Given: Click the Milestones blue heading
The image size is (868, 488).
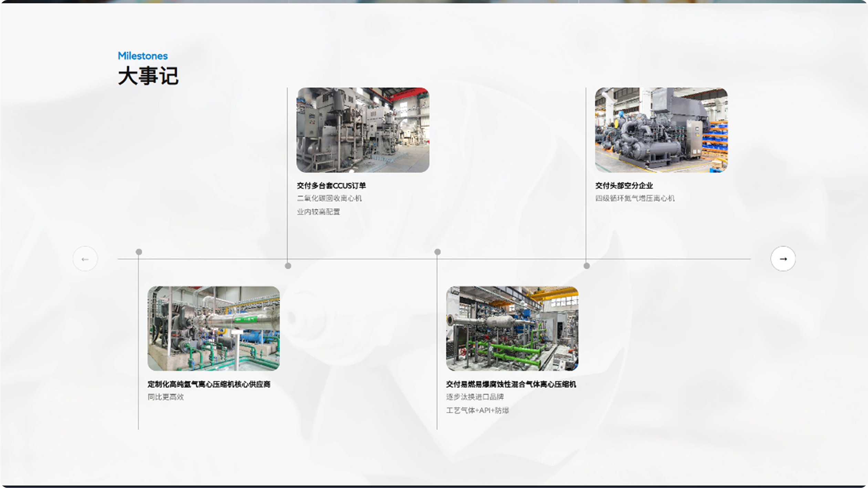Looking at the screenshot, I should click(143, 56).
